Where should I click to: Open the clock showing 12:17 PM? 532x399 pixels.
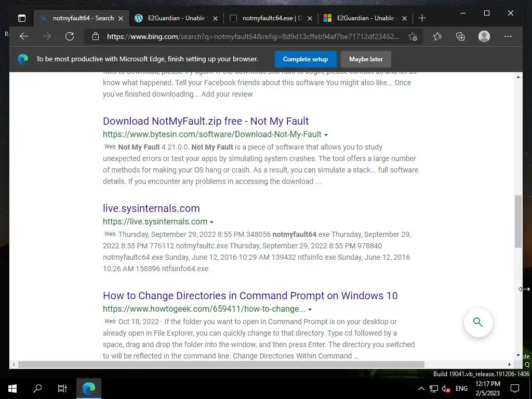488,389
